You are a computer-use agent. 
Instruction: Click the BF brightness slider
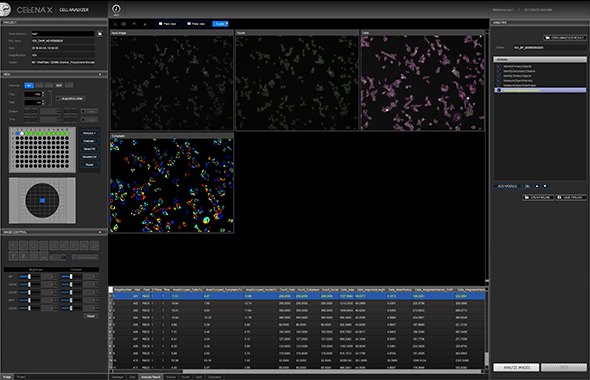click(29, 277)
